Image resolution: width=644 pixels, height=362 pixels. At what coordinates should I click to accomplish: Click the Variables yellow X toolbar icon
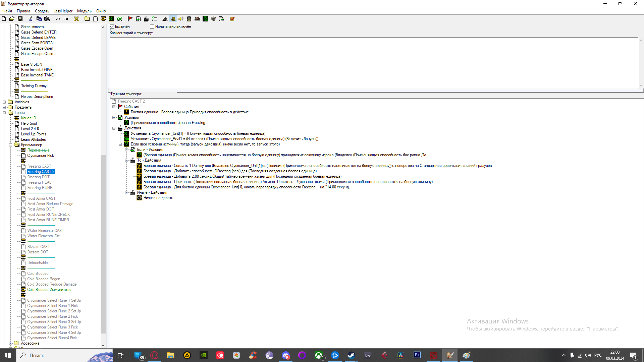coord(76,19)
